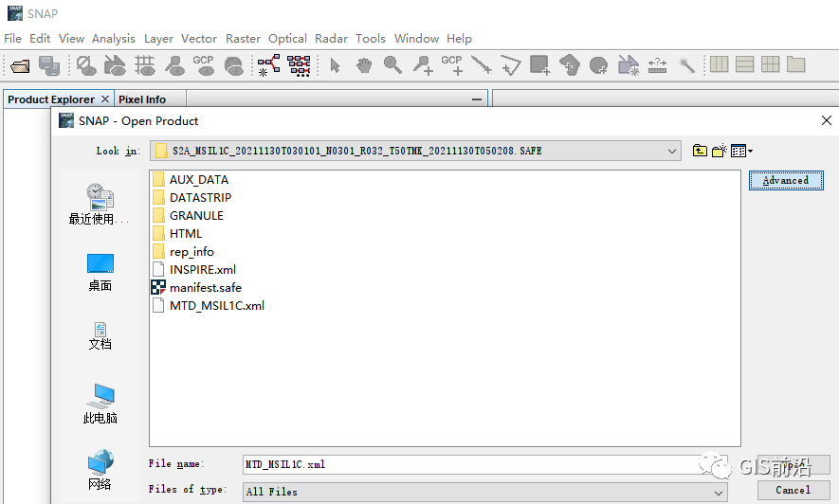
Task: Select the draw rectangle tool
Action: (x=539, y=65)
